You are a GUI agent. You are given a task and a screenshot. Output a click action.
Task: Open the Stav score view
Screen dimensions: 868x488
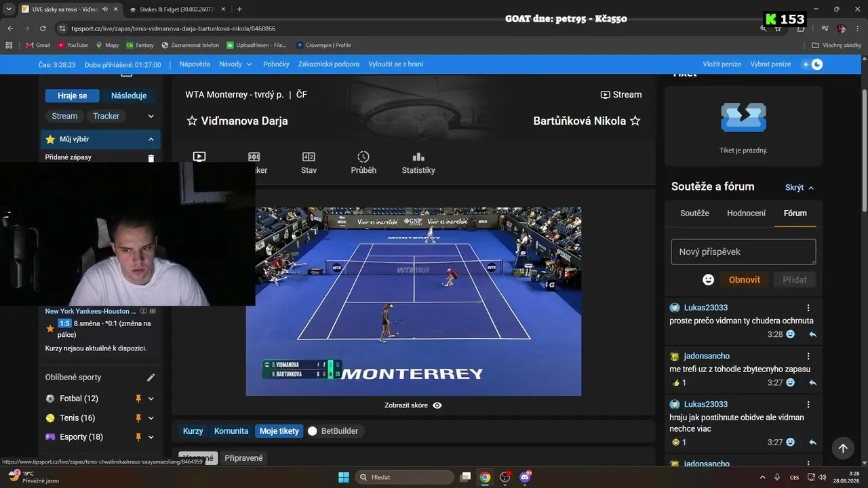tap(309, 163)
